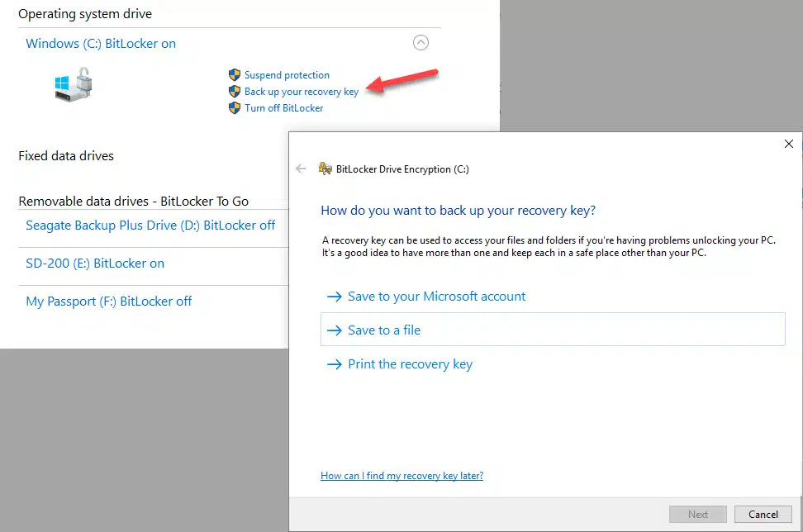Open Windows (C:) BitLocker on entry
803x532 pixels.
(101, 44)
